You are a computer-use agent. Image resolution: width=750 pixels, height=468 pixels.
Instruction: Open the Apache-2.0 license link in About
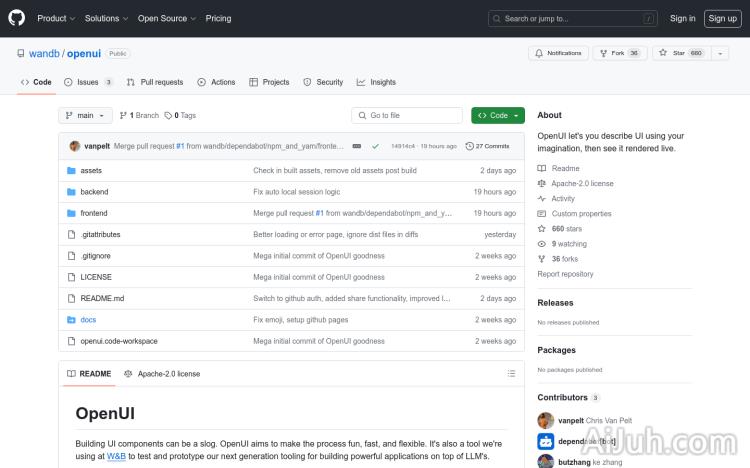pos(575,183)
